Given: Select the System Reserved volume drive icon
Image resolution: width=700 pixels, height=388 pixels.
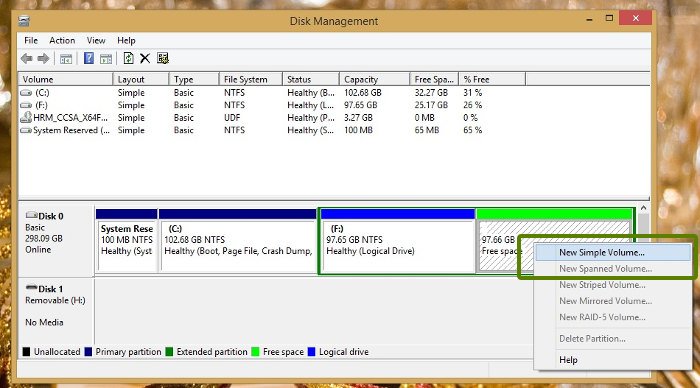Looking at the screenshot, I should 26,130.
